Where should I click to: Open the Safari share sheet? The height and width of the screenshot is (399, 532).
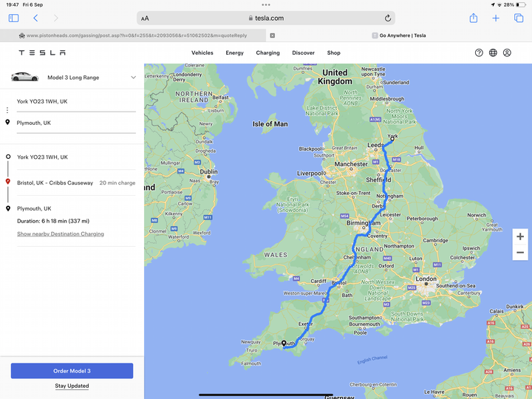point(474,18)
